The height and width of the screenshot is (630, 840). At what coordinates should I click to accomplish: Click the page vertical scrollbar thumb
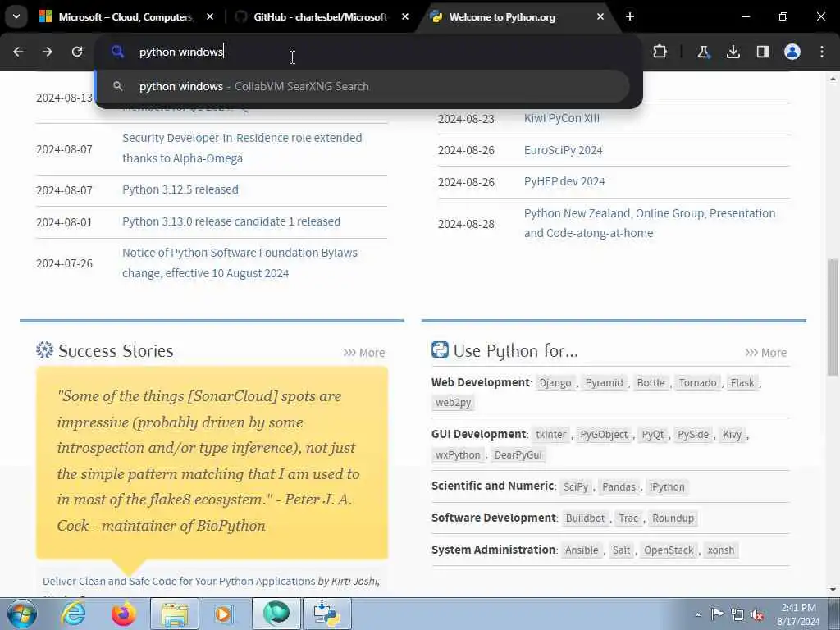[x=833, y=317]
